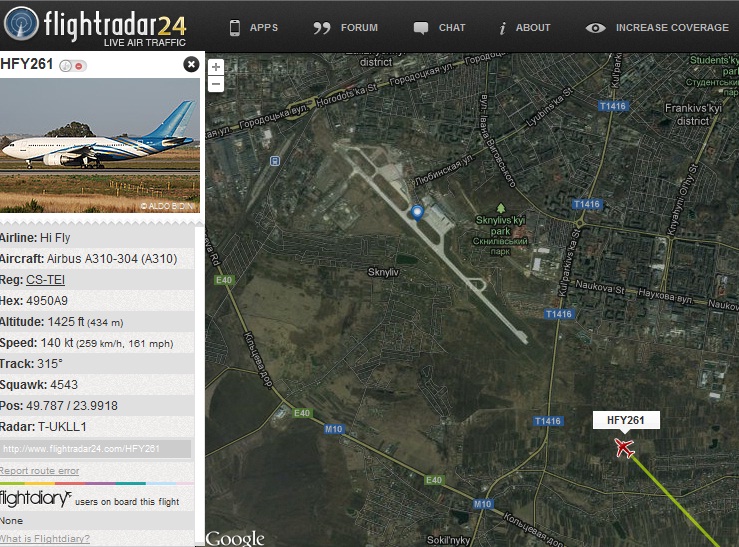Viewport: 739px width, 547px height.
Task: Click the HFY261 flight label on map
Action: 626,420
